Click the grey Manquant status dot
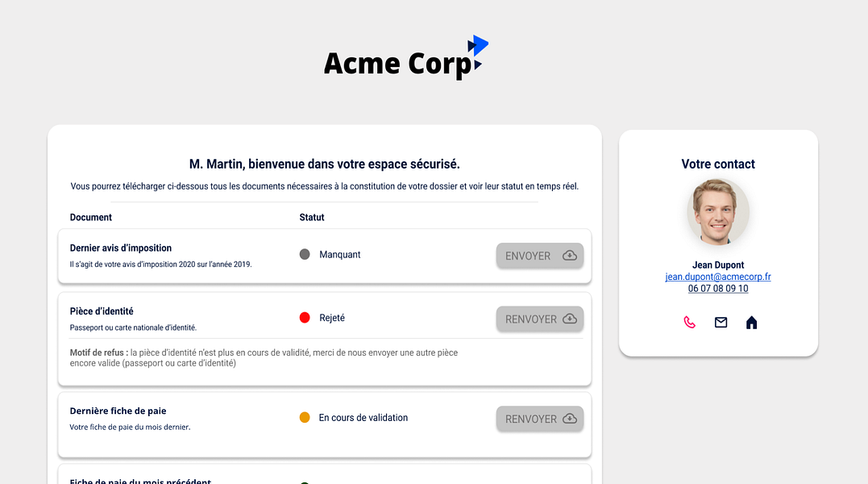The image size is (868, 484). pyautogui.click(x=305, y=254)
